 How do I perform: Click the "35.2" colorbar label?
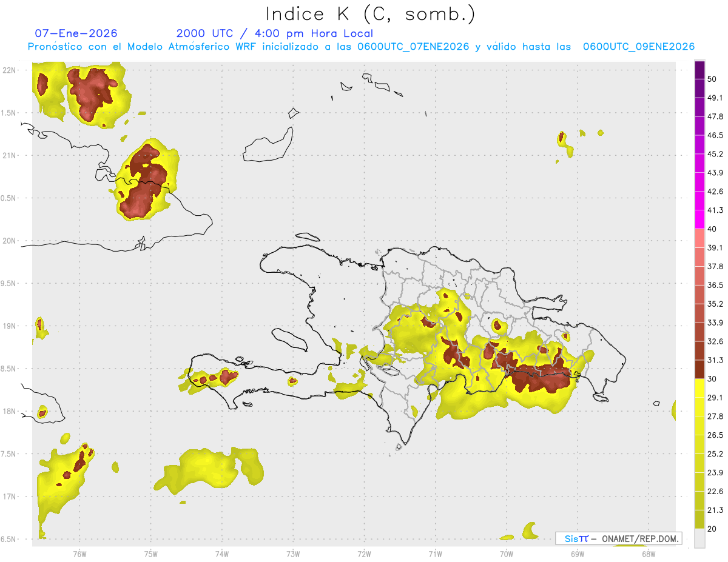pyautogui.click(x=715, y=304)
